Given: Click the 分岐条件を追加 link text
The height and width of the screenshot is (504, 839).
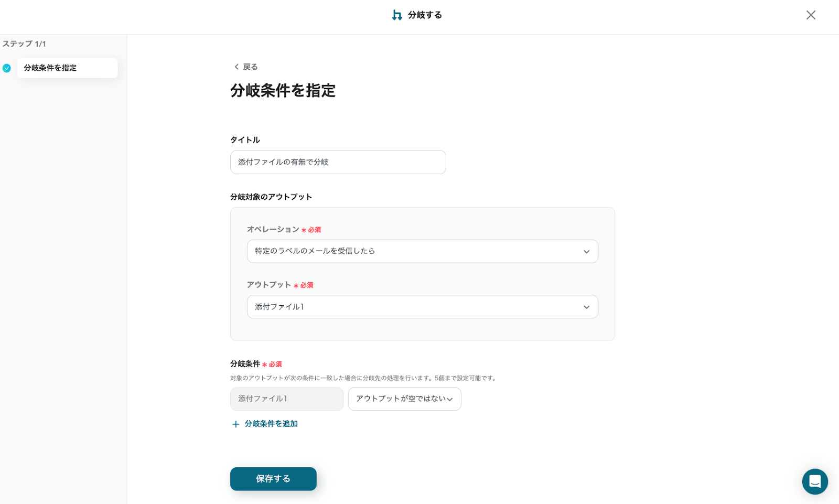Looking at the screenshot, I should tap(271, 424).
